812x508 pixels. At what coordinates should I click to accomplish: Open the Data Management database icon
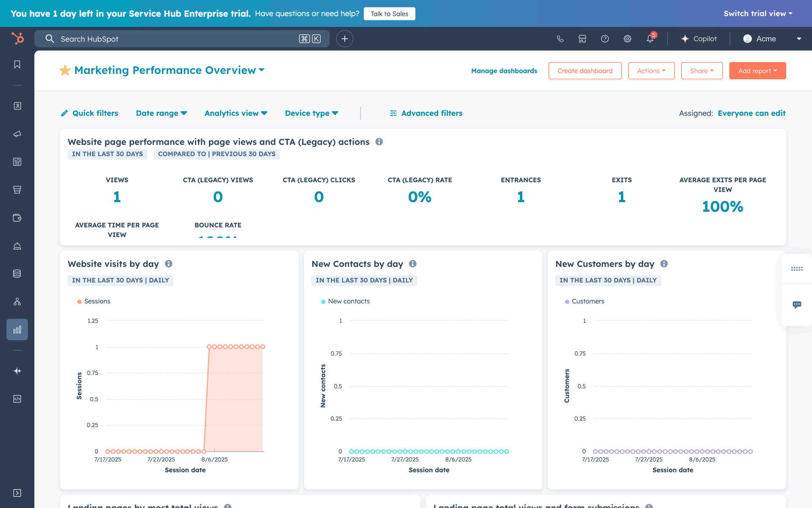(x=17, y=273)
